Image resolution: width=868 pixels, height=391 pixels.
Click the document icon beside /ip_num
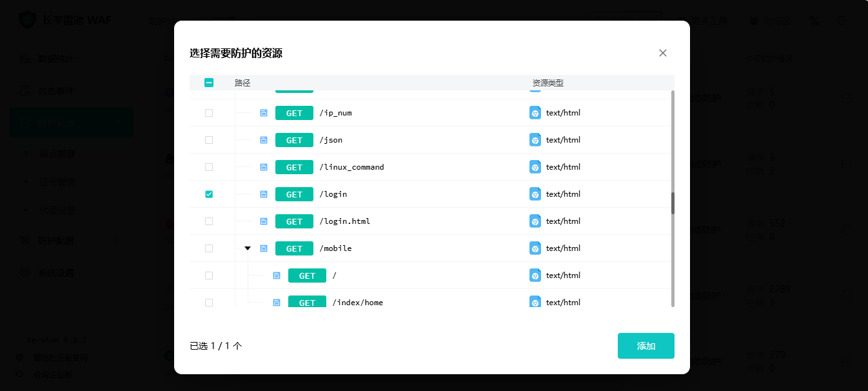pyautogui.click(x=264, y=113)
